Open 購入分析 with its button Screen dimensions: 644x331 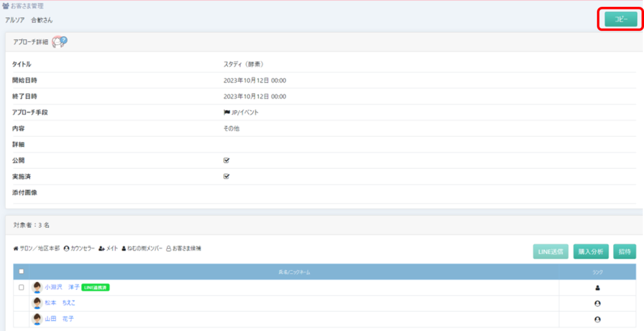(x=591, y=251)
